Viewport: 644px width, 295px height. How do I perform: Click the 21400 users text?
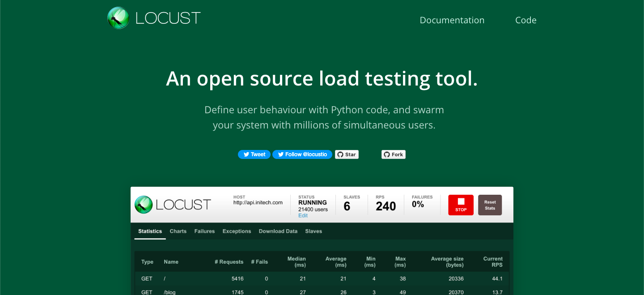coord(313,209)
